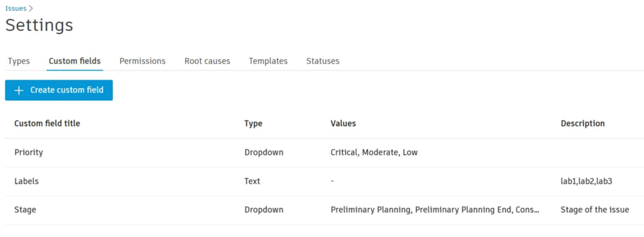The height and width of the screenshot is (237, 644).
Task: Click the Description column header
Action: point(583,124)
